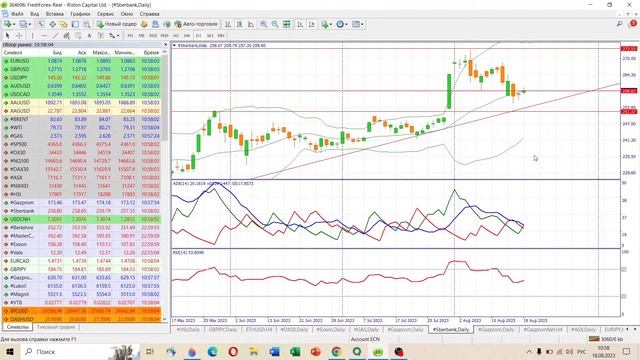The height and width of the screenshot is (360, 640).
Task: Toggle chart auto scroll icon
Action: point(300,24)
